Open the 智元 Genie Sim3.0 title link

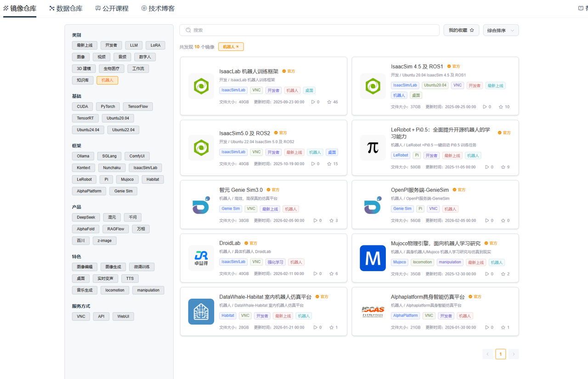[241, 190]
